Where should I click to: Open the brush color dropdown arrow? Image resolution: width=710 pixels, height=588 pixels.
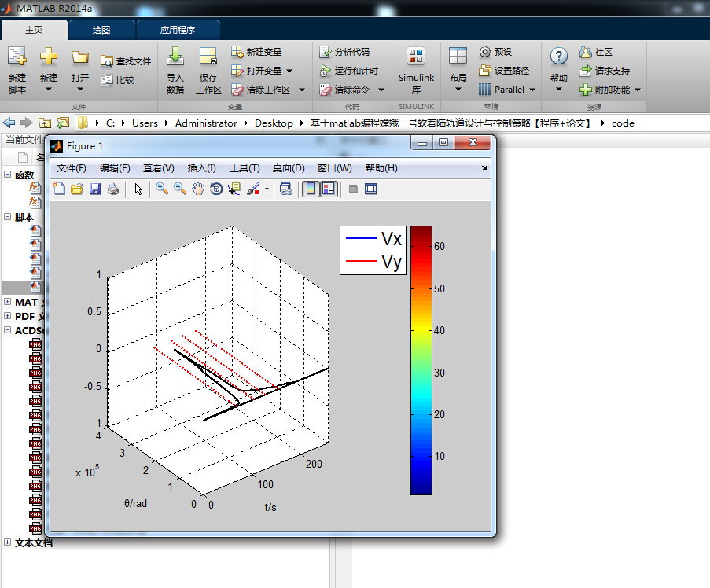pyautogui.click(x=267, y=189)
